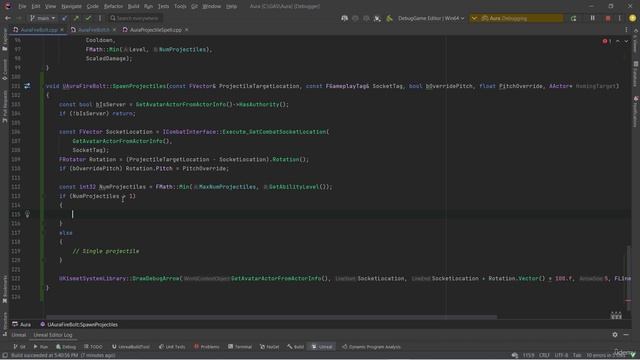
Task: Click the back navigation arrow
Action: (x=8, y=18)
